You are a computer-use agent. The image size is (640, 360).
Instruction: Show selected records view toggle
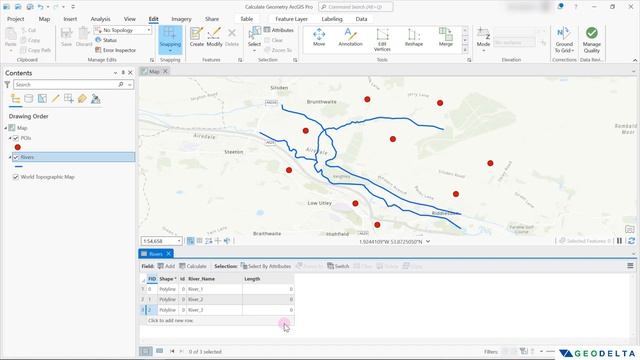coord(160,351)
